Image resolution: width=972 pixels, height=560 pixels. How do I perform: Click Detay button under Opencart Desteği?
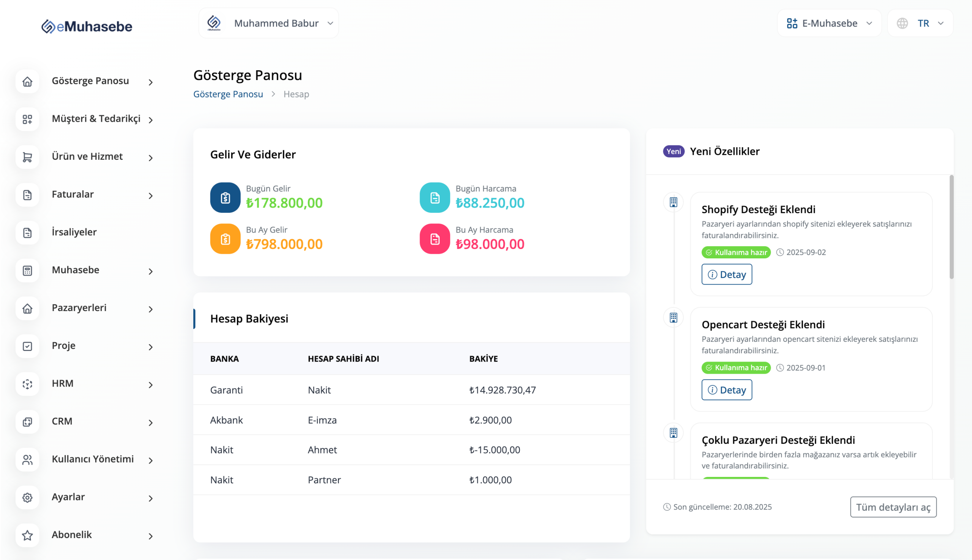click(726, 390)
